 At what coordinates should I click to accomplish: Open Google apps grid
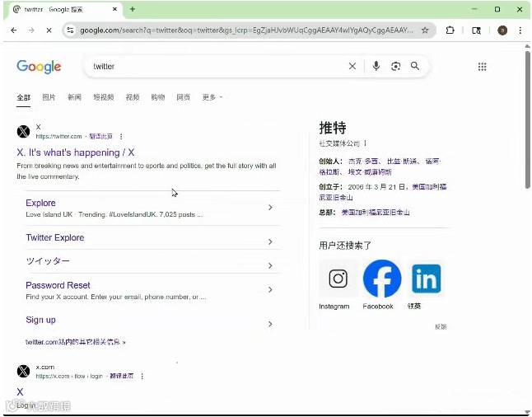coord(482,67)
